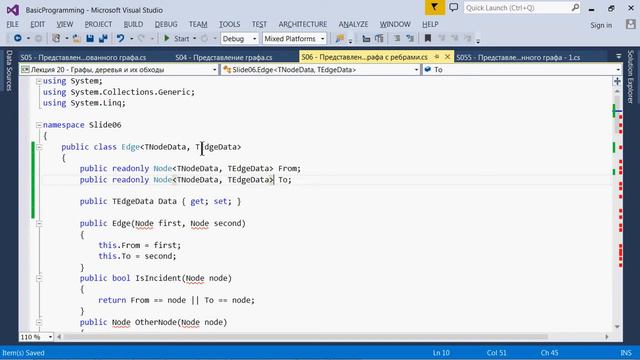Click the Find in Files toolbar icon
The width and height of the screenshot is (640, 360).
pyautogui.click(x=340, y=39)
